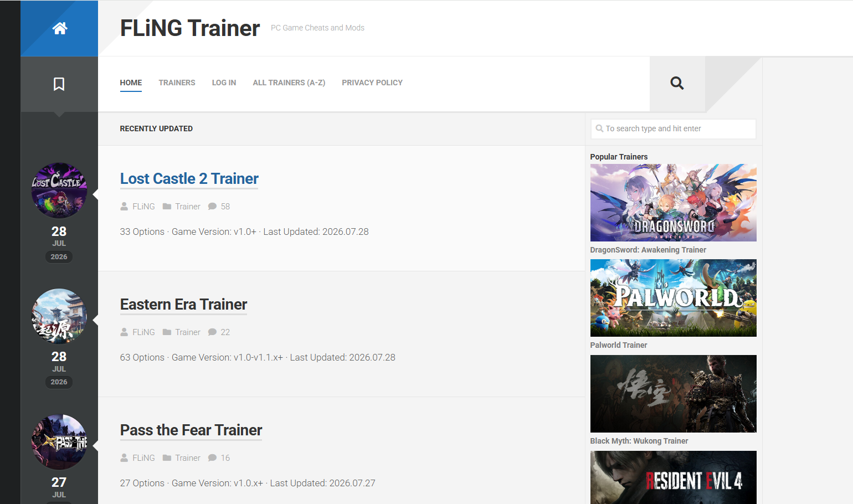The width and height of the screenshot is (853, 504).
Task: Click '27 Options' description text
Action: click(142, 483)
